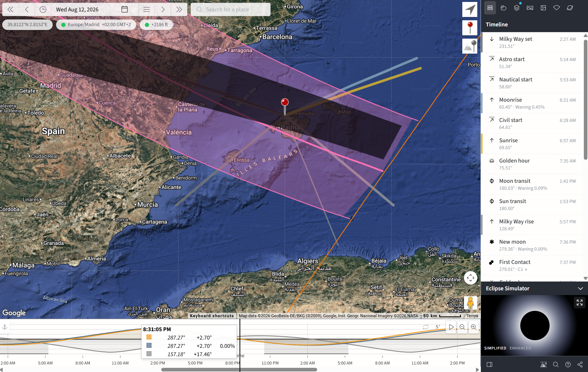Change the 5′ time step interval
588x372 pixels.
pyautogui.click(x=438, y=327)
